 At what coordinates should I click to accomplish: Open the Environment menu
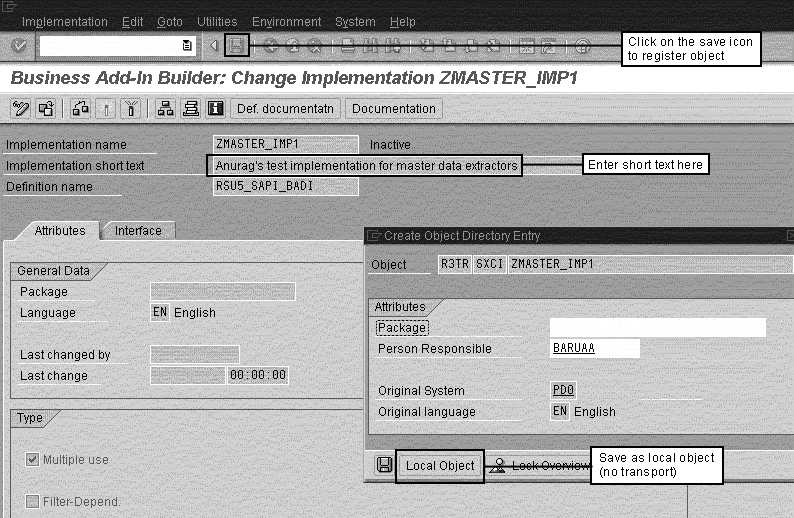tap(287, 21)
